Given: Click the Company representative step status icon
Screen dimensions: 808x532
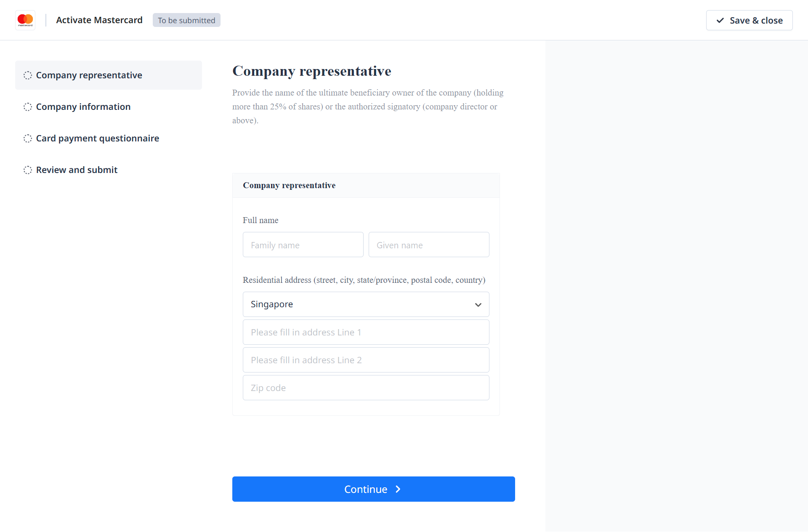Looking at the screenshot, I should click(x=28, y=75).
